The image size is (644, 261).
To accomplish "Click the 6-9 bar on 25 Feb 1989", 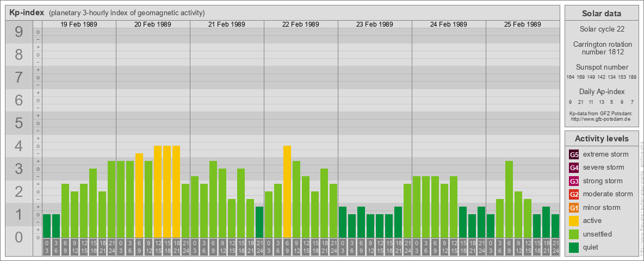I will tap(509, 199).
